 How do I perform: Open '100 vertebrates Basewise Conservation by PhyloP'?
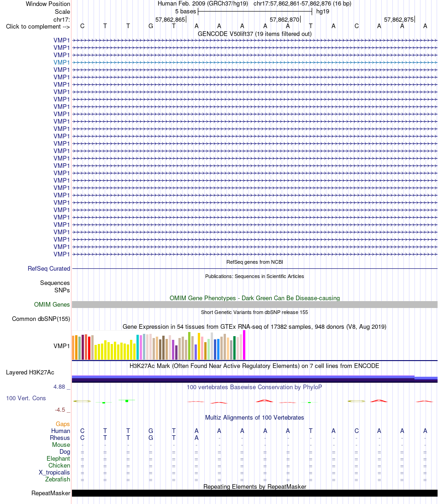click(x=255, y=387)
